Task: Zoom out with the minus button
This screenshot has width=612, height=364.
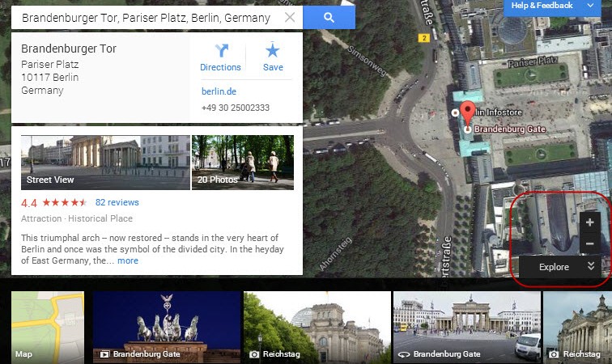Action: coord(590,243)
